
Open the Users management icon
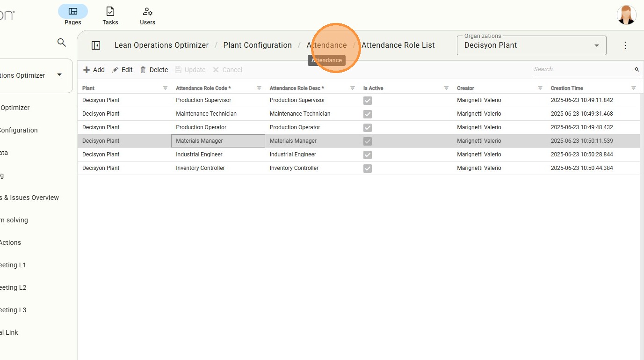pyautogui.click(x=147, y=11)
